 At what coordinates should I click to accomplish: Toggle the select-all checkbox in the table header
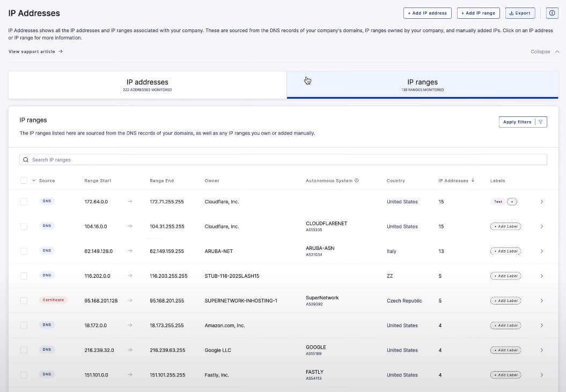click(24, 180)
